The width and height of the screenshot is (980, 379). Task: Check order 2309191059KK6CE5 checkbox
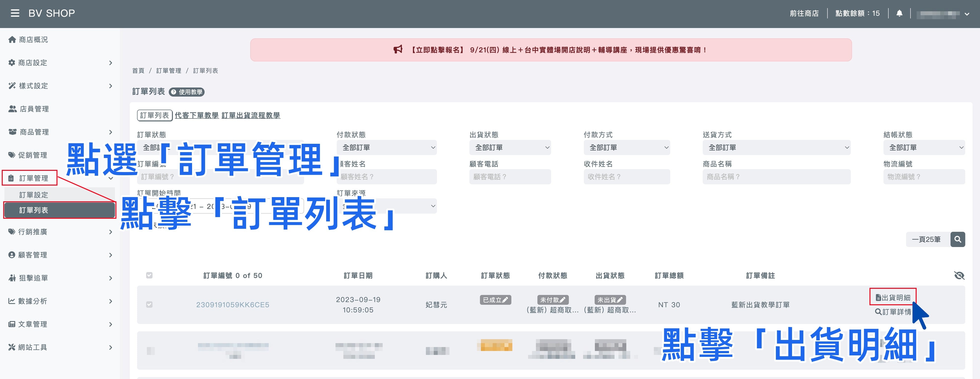coord(149,305)
